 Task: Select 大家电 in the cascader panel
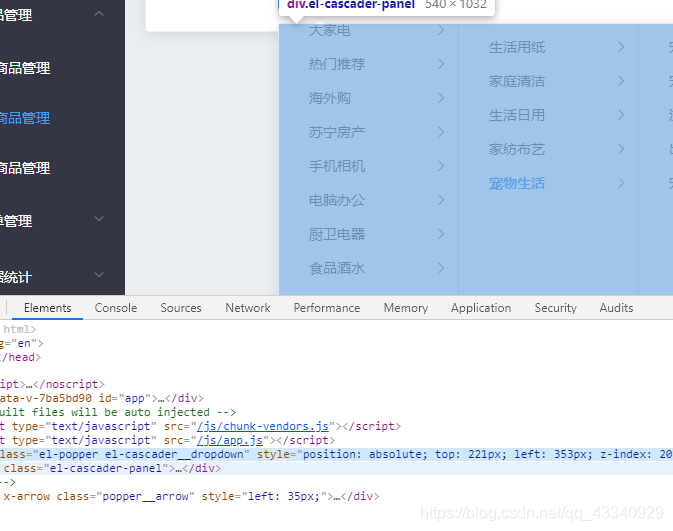[330, 30]
